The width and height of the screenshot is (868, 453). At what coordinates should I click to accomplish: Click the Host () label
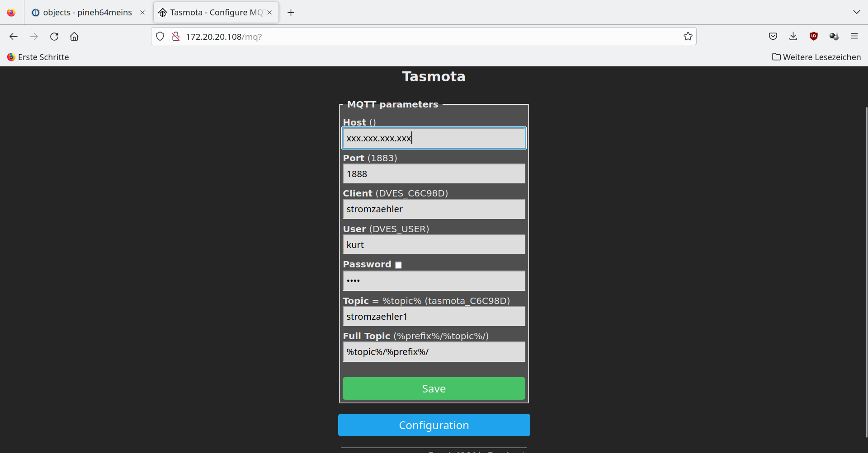(359, 122)
